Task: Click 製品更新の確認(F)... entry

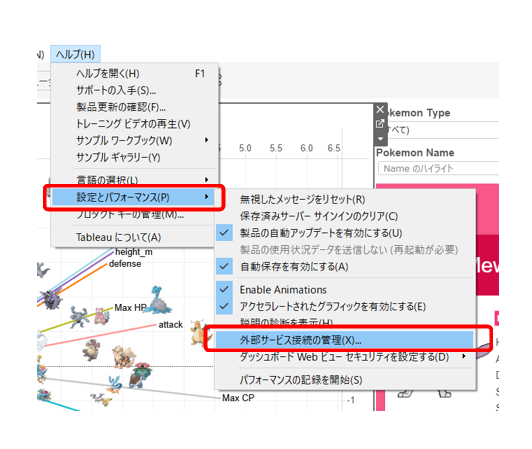Action: pyautogui.click(x=134, y=107)
